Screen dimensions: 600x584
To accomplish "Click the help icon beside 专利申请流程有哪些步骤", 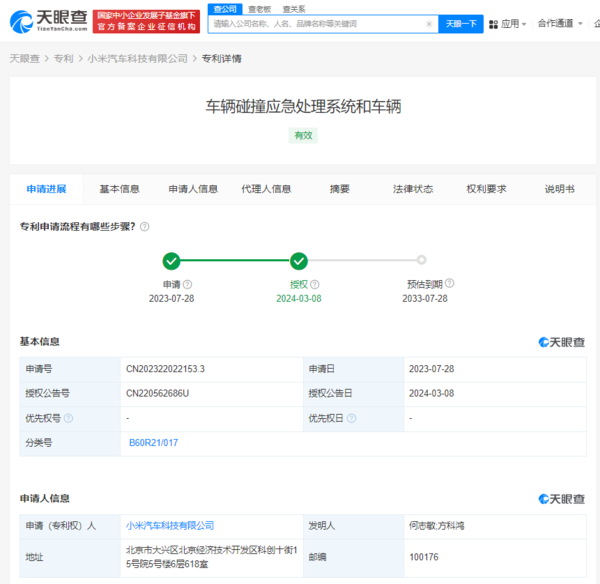I will coord(145,227).
